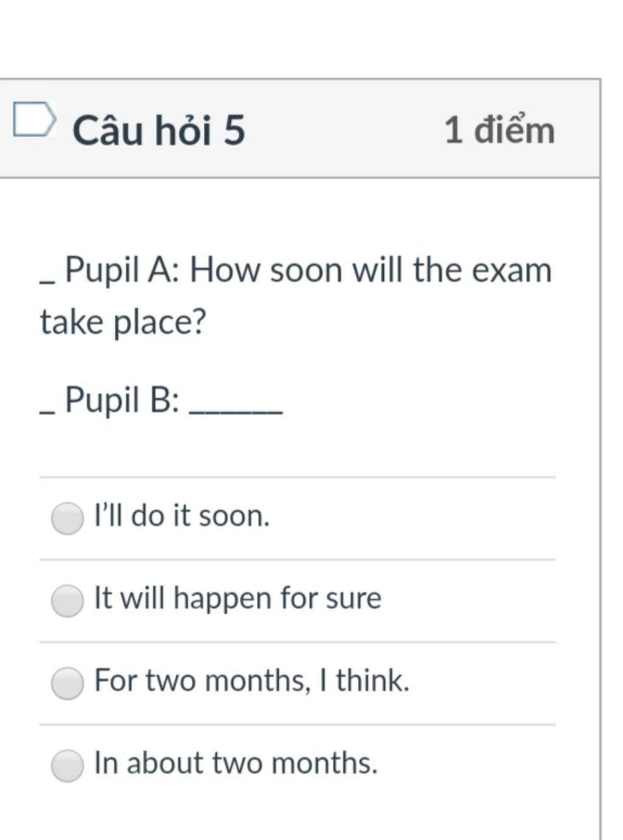Click the blank underline after Pupil B

[236, 413]
